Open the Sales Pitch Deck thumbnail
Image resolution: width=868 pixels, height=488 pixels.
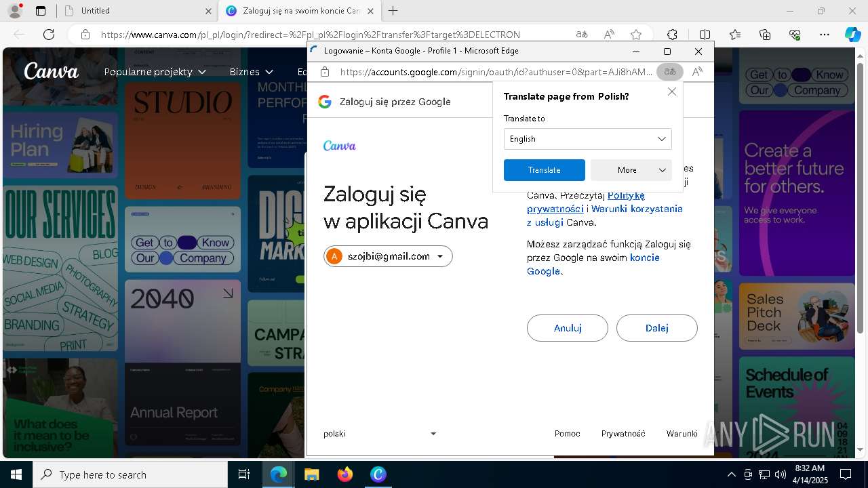point(797,317)
